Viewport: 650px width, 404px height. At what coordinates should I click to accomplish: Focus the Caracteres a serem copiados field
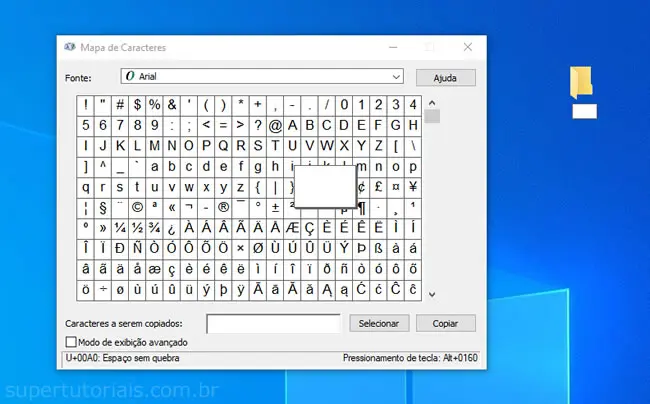tap(274, 323)
